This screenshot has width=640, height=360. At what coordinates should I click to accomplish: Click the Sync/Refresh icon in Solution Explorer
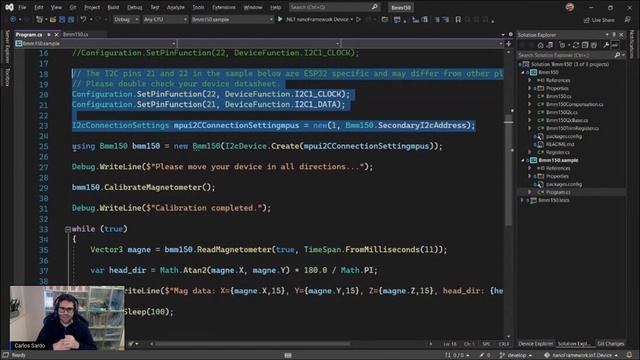click(x=576, y=45)
